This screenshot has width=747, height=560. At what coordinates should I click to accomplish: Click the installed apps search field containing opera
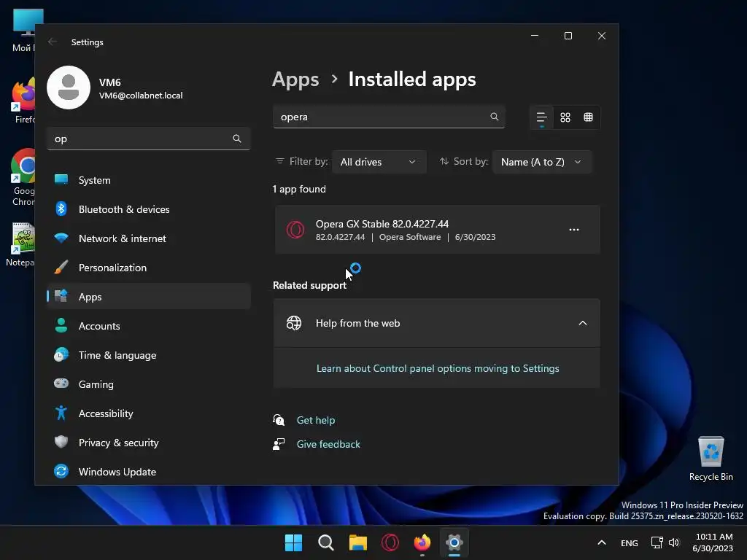click(x=388, y=117)
